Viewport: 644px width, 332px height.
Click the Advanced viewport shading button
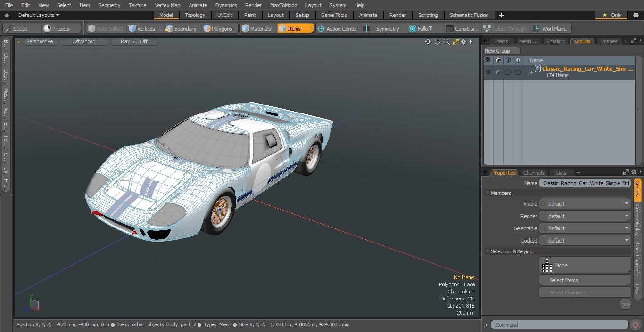tap(84, 42)
